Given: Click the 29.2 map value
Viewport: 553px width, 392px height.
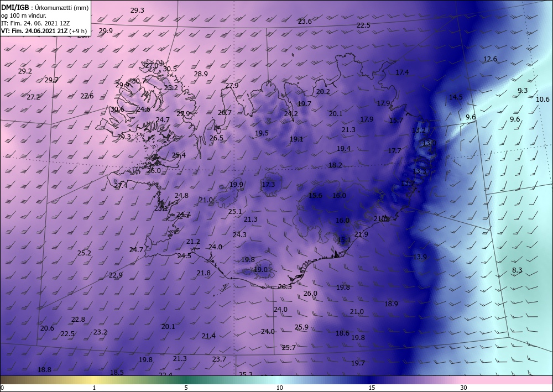Looking at the screenshot, I should [x=25, y=71].
